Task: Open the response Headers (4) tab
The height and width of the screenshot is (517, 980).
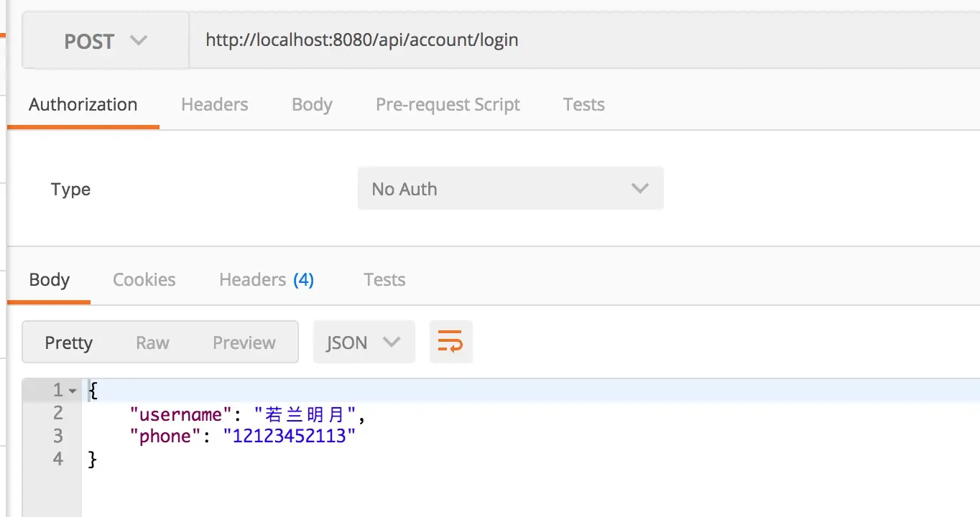Action: pyautogui.click(x=267, y=280)
